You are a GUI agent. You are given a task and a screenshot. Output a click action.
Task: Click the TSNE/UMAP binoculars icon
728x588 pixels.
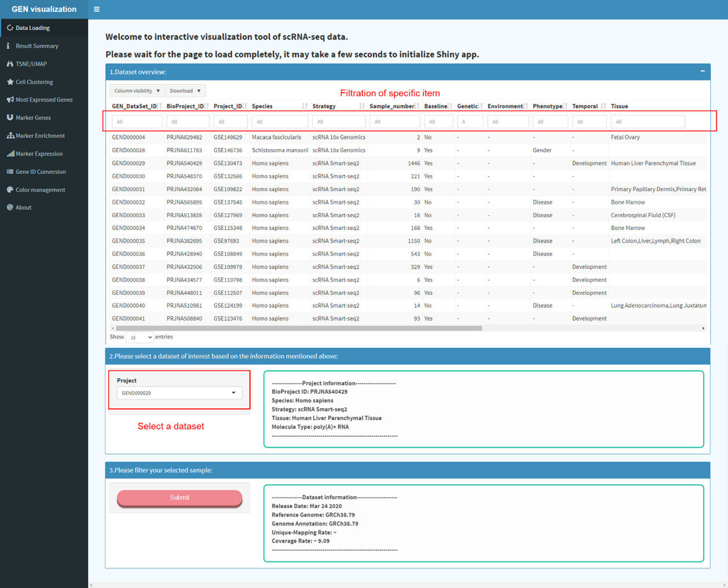pyautogui.click(x=10, y=64)
